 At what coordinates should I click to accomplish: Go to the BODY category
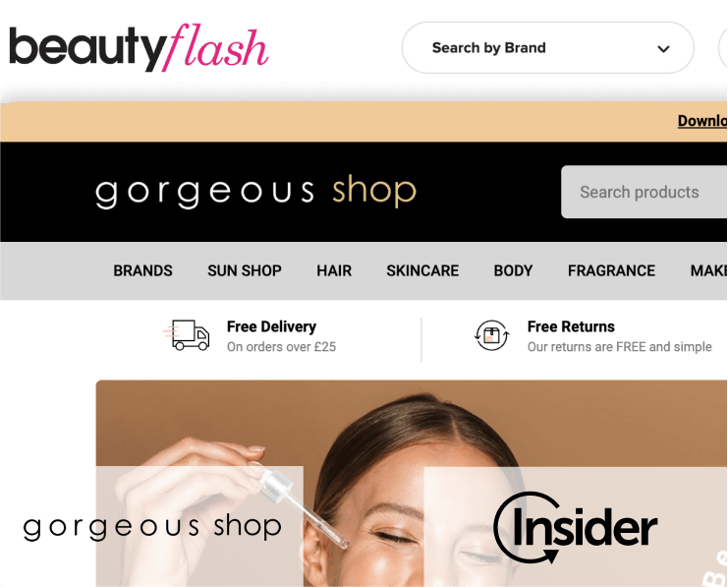[x=513, y=270]
